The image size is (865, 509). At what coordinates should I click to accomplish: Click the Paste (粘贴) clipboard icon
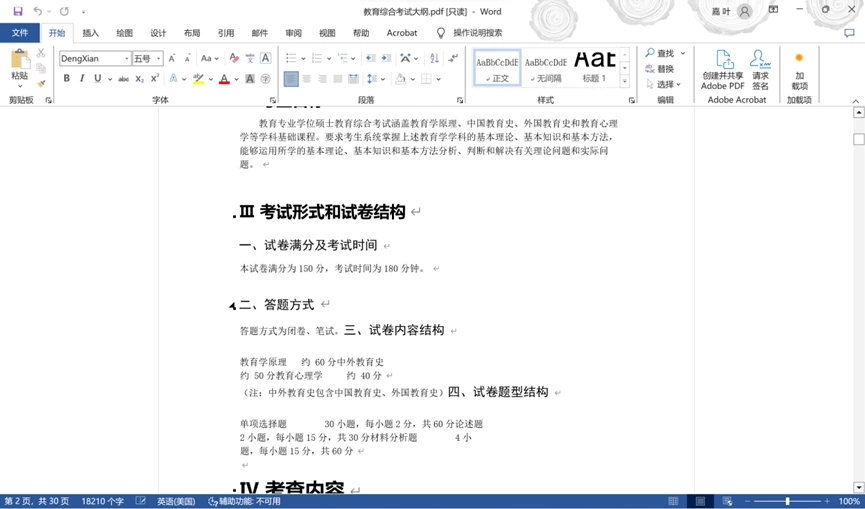pos(19,59)
